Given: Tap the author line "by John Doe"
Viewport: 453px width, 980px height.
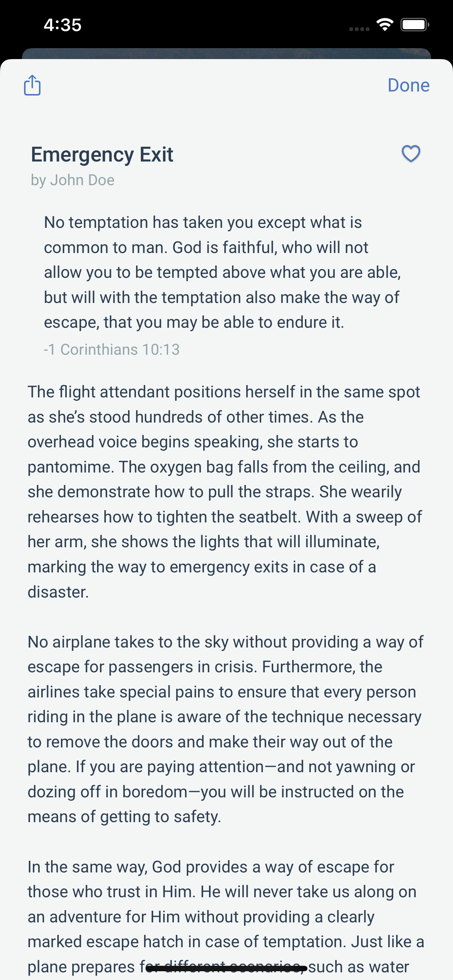Looking at the screenshot, I should pos(73,180).
